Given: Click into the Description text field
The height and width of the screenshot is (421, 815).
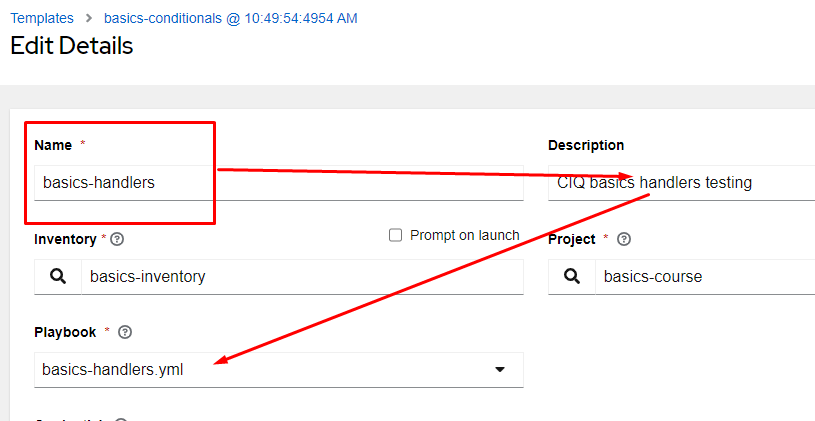Looking at the screenshot, I should pyautogui.click(x=680, y=183).
